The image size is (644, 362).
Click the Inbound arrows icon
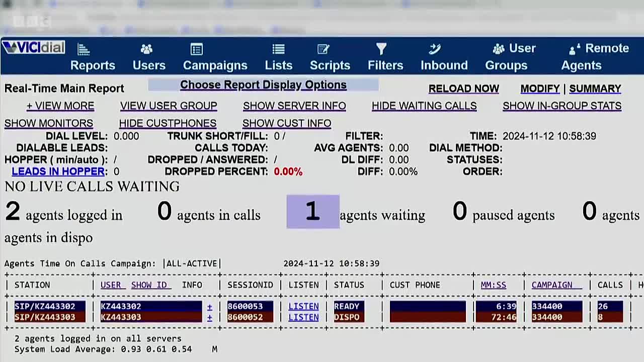(x=434, y=49)
